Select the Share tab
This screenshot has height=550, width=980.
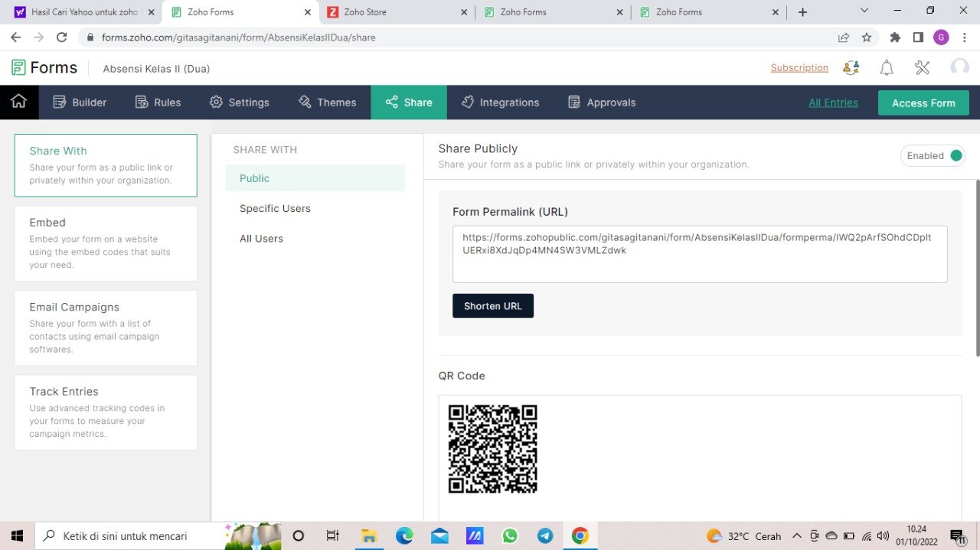tap(409, 103)
